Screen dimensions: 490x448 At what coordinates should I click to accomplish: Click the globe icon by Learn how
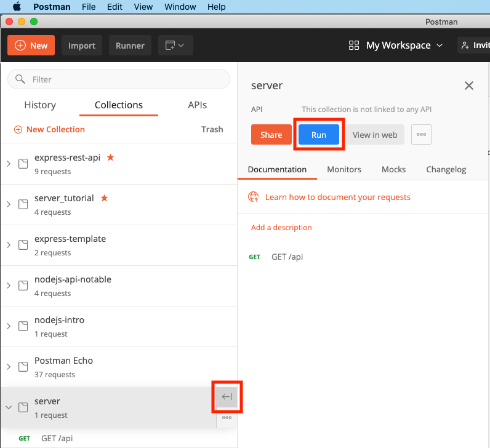tap(254, 197)
